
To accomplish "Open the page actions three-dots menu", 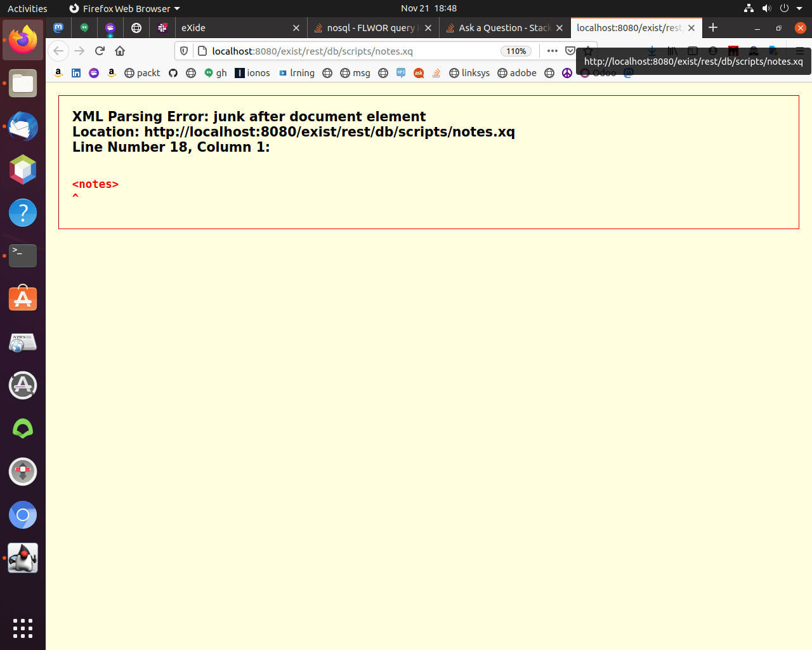I will 552,51.
